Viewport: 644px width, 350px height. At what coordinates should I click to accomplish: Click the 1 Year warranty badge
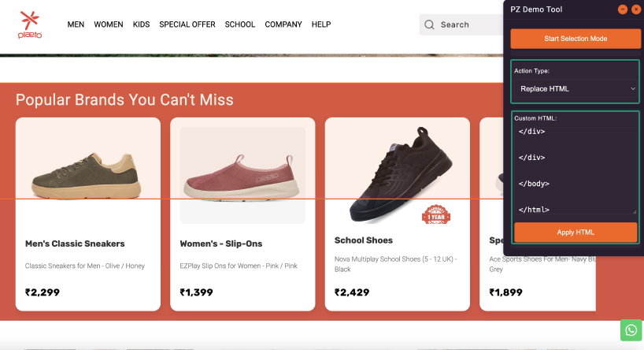pyautogui.click(x=435, y=214)
